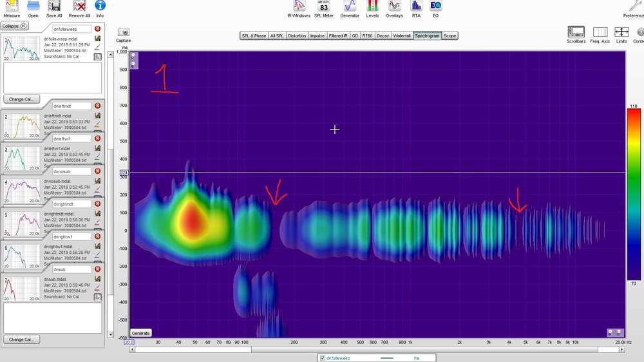This screenshot has width=644, height=362.
Task: Open the Overlays window
Action: pyautogui.click(x=394, y=8)
